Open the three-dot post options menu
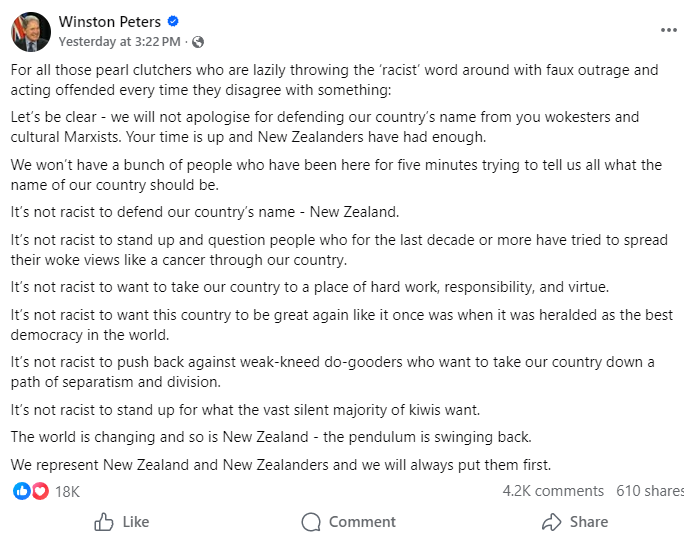The image size is (684, 541). 669,30
